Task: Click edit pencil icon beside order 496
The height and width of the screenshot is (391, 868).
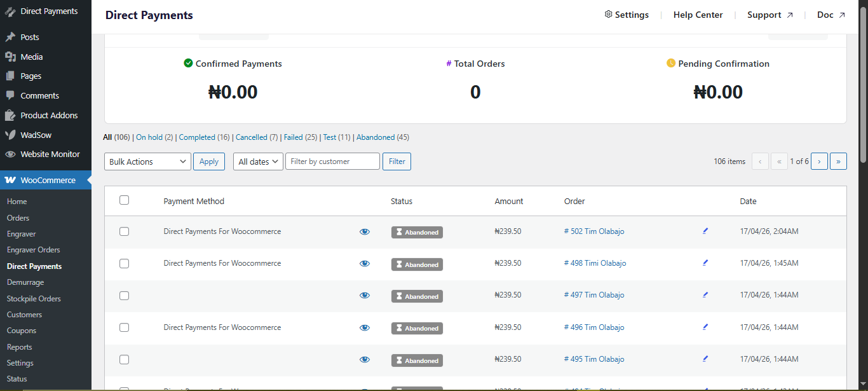Action: pos(705,327)
